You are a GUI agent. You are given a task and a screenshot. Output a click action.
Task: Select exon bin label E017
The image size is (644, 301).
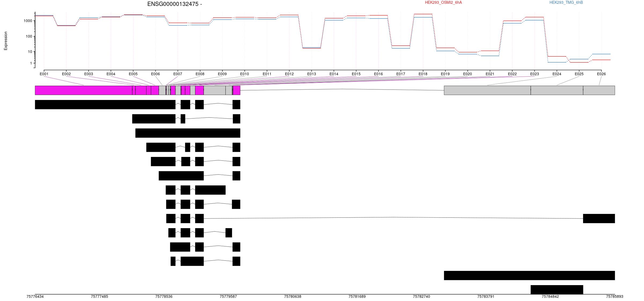pos(401,74)
